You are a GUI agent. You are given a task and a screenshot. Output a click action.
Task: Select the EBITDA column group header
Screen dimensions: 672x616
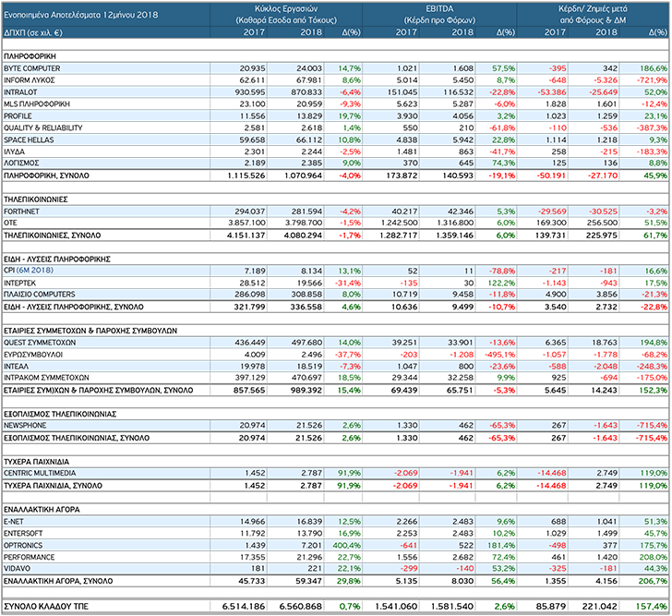click(439, 15)
